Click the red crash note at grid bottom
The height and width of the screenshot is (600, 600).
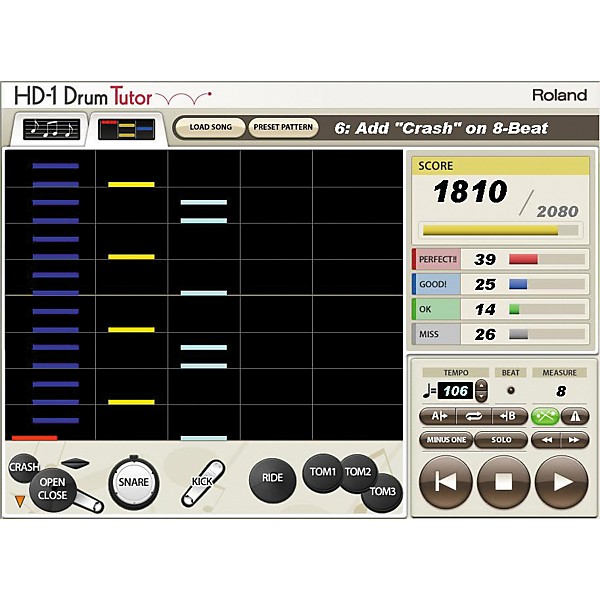34,438
